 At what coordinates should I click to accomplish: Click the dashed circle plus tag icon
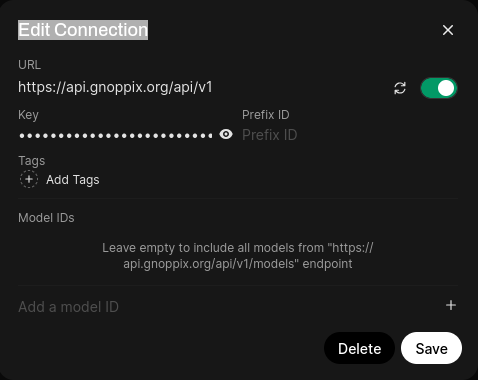click(29, 179)
